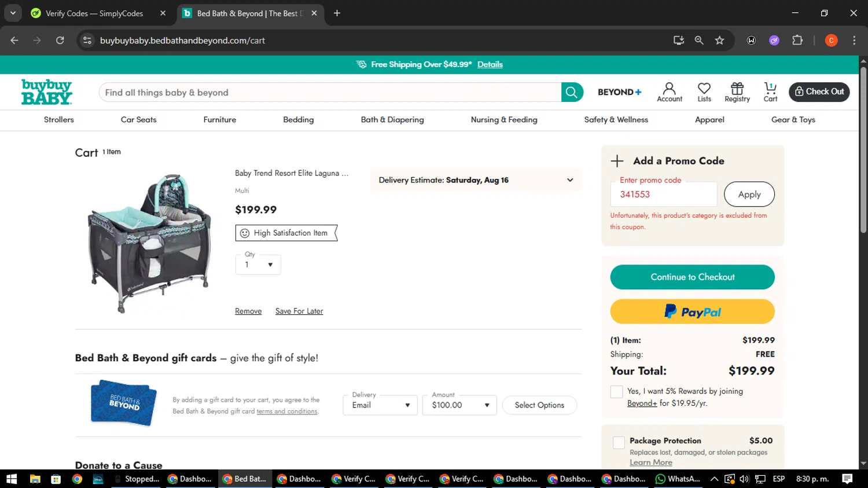The height and width of the screenshot is (488, 868).
Task: Expand the Delivery Estimate dropdown
Action: pyautogui.click(x=476, y=180)
